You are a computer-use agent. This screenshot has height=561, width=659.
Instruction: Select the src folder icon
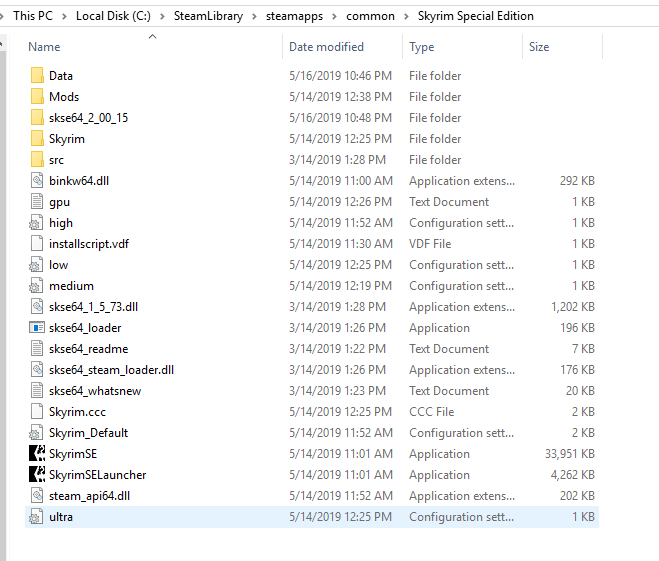[x=37, y=160]
